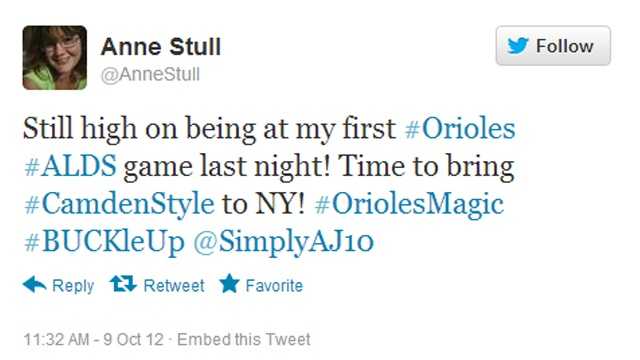The width and height of the screenshot is (640, 360).
Task: Click the Retweet arrows icon
Action: (x=123, y=284)
